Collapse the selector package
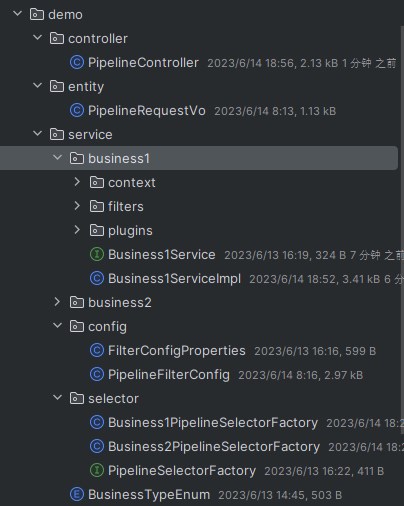Screen dimensions: 404x506 (x=57, y=397)
